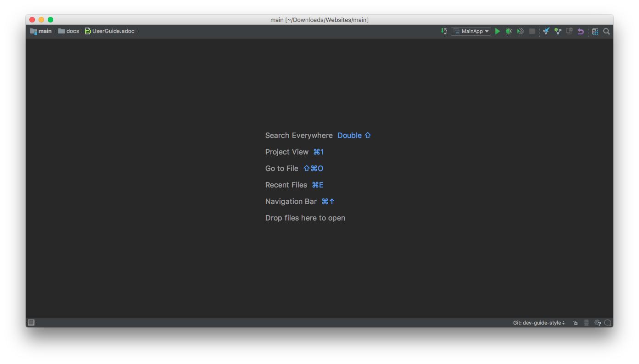The height and width of the screenshot is (364, 639).
Task: Open the Project Structure icon
Action: (595, 31)
